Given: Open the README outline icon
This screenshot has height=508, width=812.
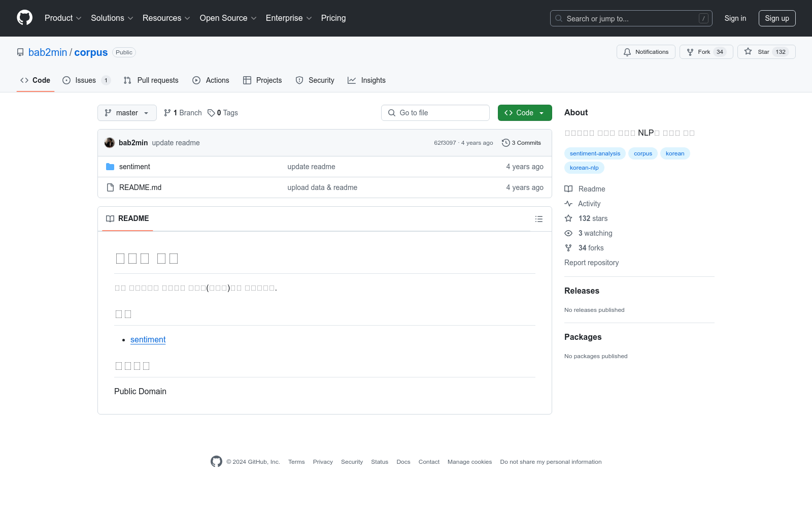Looking at the screenshot, I should 539,219.
